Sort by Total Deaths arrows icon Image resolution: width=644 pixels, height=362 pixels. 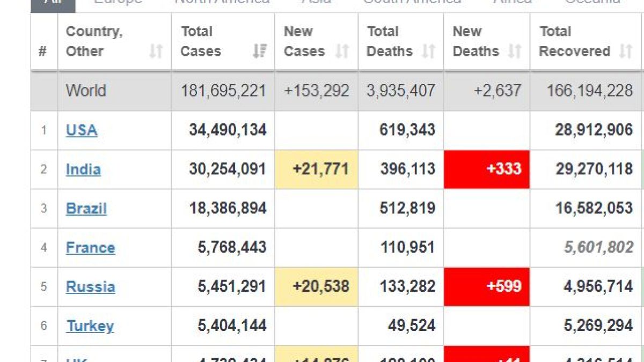[x=428, y=51]
